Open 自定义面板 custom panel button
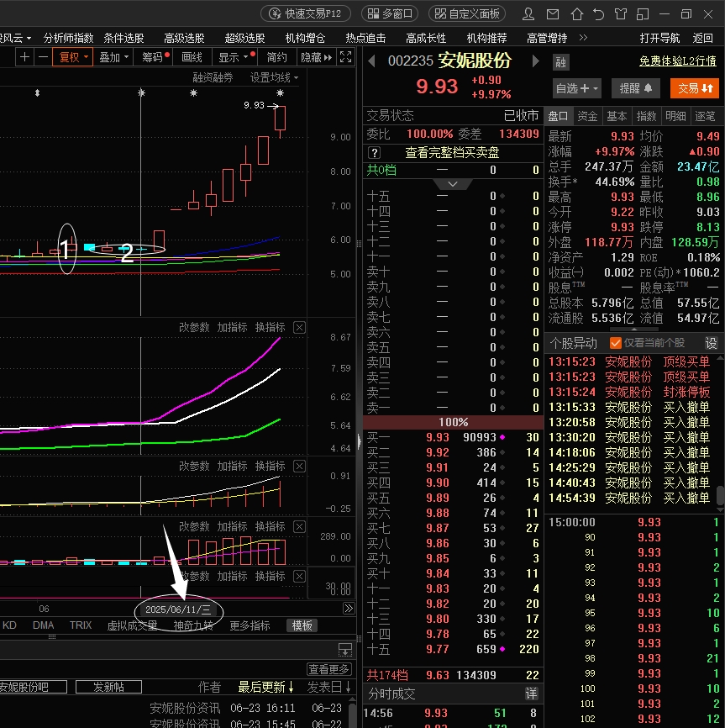The image size is (725, 728). (x=467, y=14)
